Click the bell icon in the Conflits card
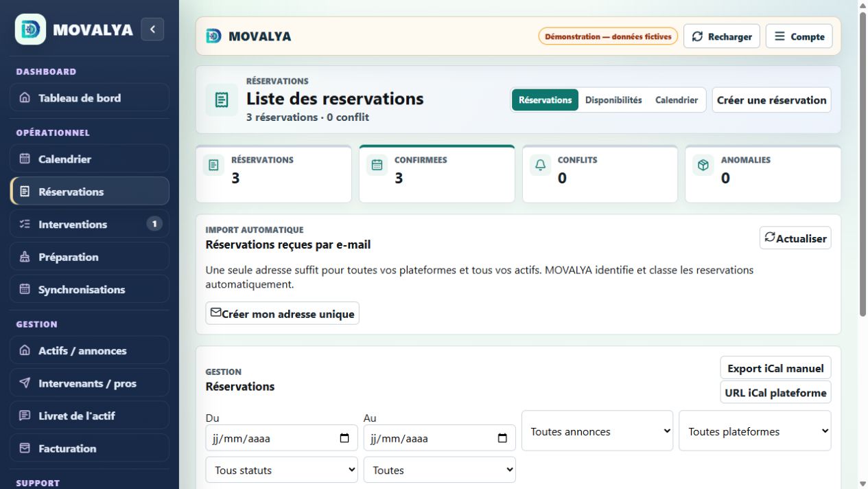Image resolution: width=868 pixels, height=489 pixels. coord(540,165)
